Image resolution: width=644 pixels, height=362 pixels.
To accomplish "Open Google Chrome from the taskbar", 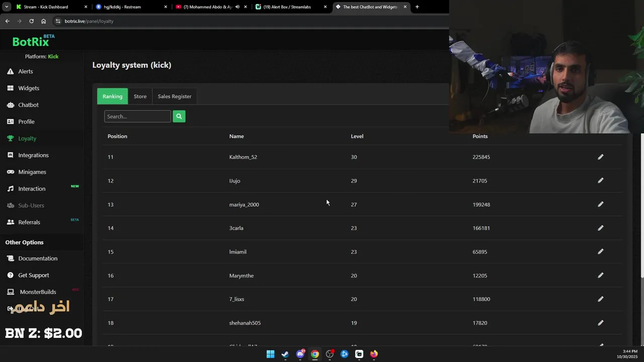I will click(314, 354).
